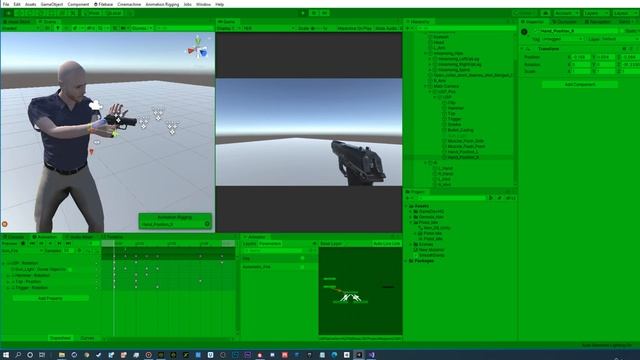The height and width of the screenshot is (360, 640).
Task: Select Trigger : Rotation property row
Action: coord(32,288)
